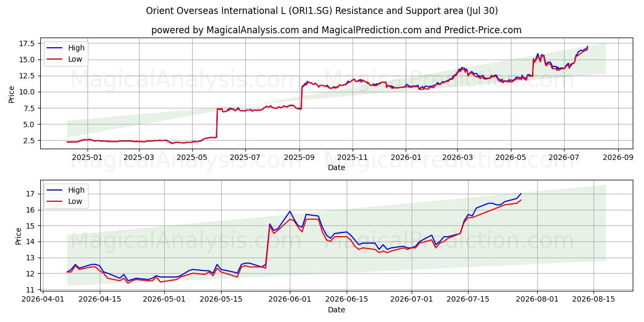Click the 2025-09 x-axis label
The height and width of the screenshot is (322, 644).
click(x=299, y=158)
